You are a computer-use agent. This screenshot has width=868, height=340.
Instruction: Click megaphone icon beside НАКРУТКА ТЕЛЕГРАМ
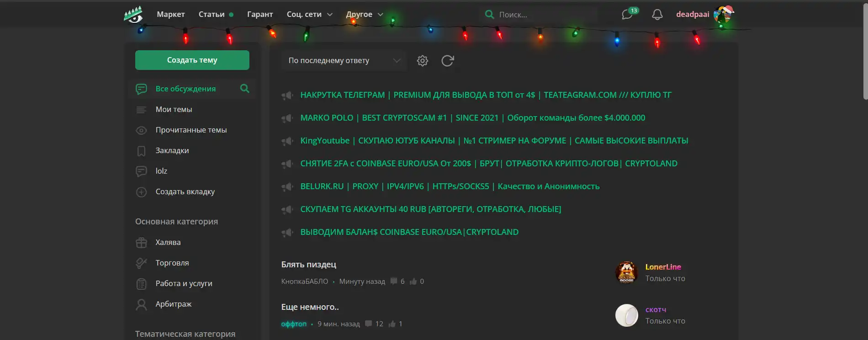(287, 96)
